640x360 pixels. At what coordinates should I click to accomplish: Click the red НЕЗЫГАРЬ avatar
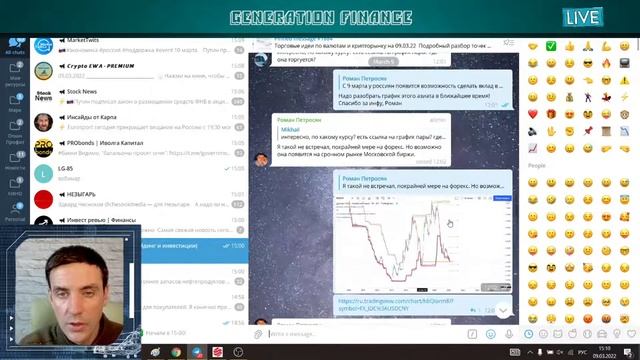click(43, 200)
